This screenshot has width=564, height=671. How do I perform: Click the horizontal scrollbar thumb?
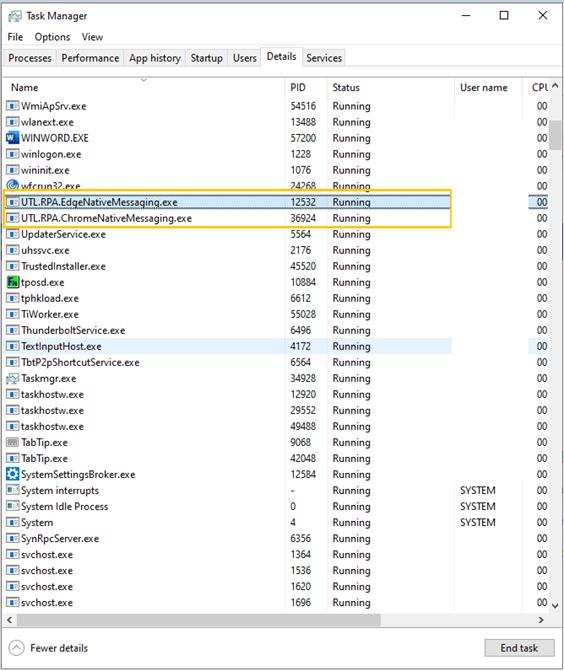click(x=198, y=620)
